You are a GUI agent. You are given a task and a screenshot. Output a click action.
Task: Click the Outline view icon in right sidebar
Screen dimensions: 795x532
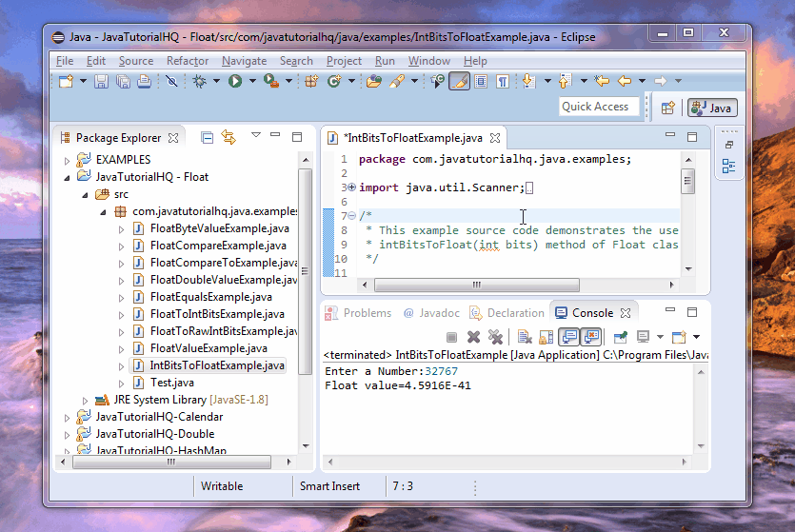click(x=728, y=166)
